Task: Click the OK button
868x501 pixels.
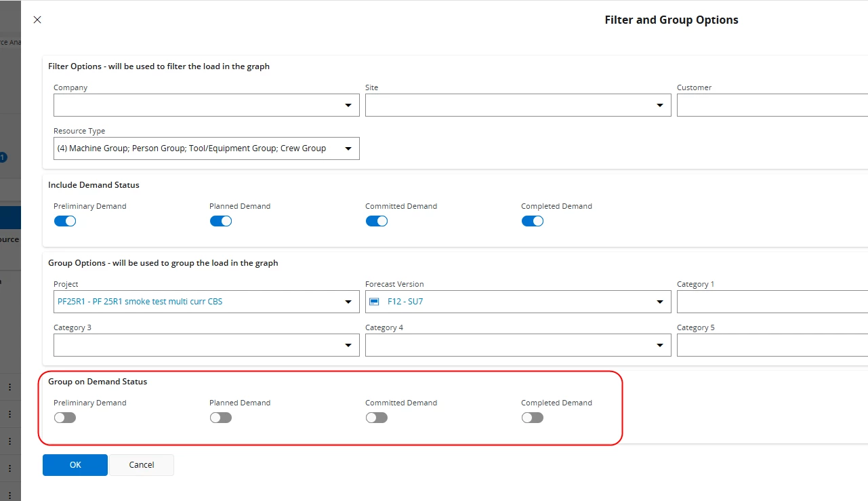Action: [75, 465]
